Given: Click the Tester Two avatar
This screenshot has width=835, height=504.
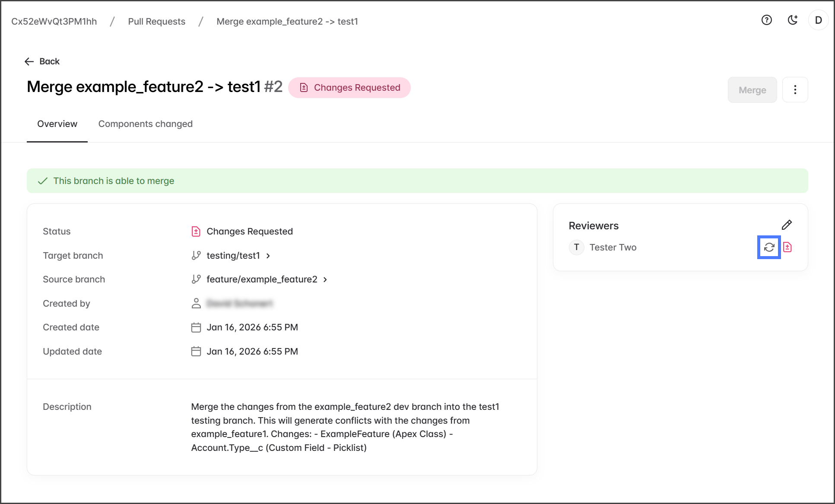Looking at the screenshot, I should pyautogui.click(x=576, y=247).
